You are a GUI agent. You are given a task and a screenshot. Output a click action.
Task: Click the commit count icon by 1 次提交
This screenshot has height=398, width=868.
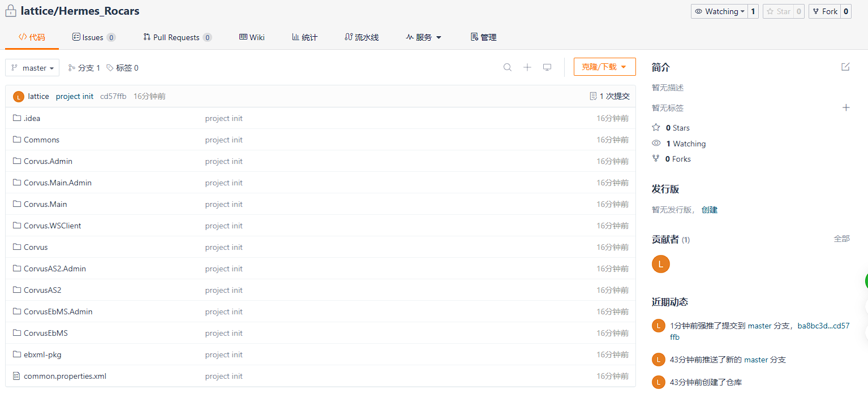tap(593, 96)
